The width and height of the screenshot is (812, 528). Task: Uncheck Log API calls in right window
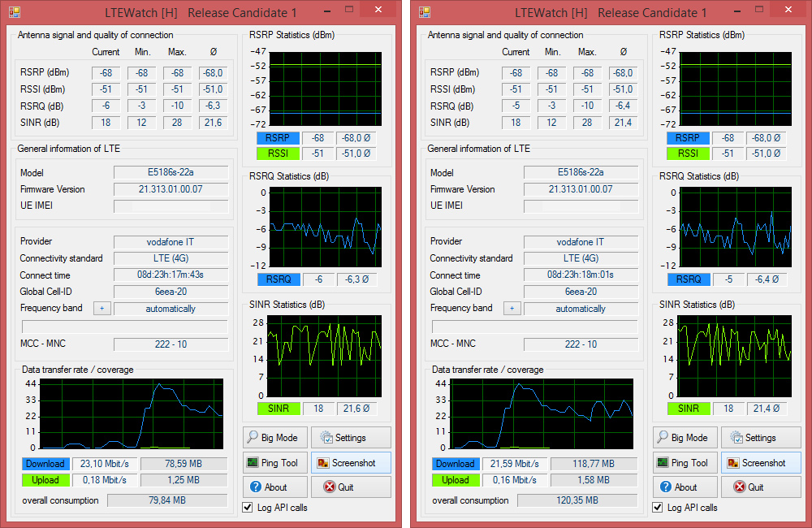pyautogui.click(x=658, y=508)
